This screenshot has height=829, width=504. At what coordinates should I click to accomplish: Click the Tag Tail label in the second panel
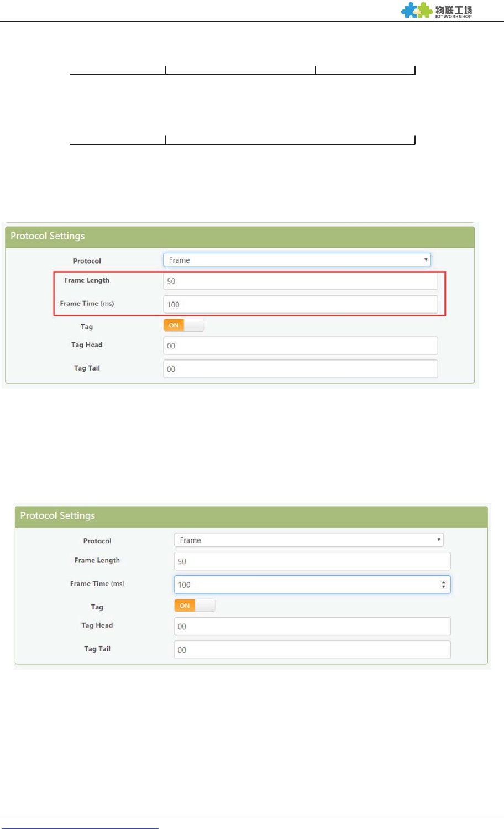point(97,649)
